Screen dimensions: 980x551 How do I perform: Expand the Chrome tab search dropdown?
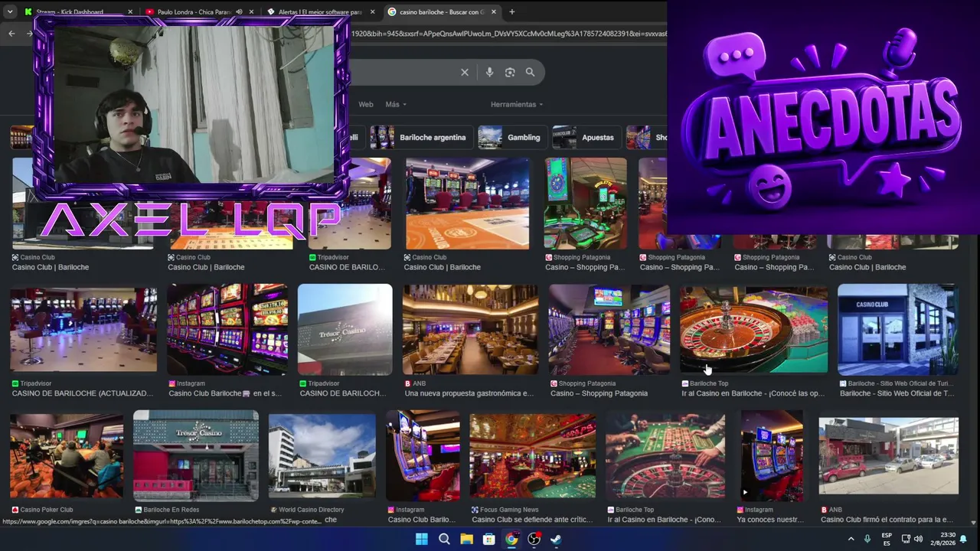click(x=11, y=11)
